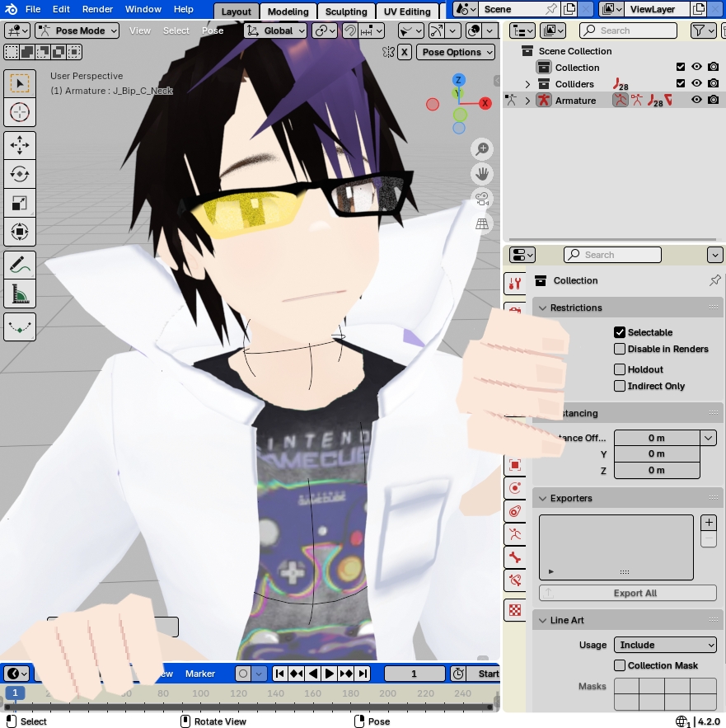
Task: Open the Pose Options popover
Action: pyautogui.click(x=456, y=52)
